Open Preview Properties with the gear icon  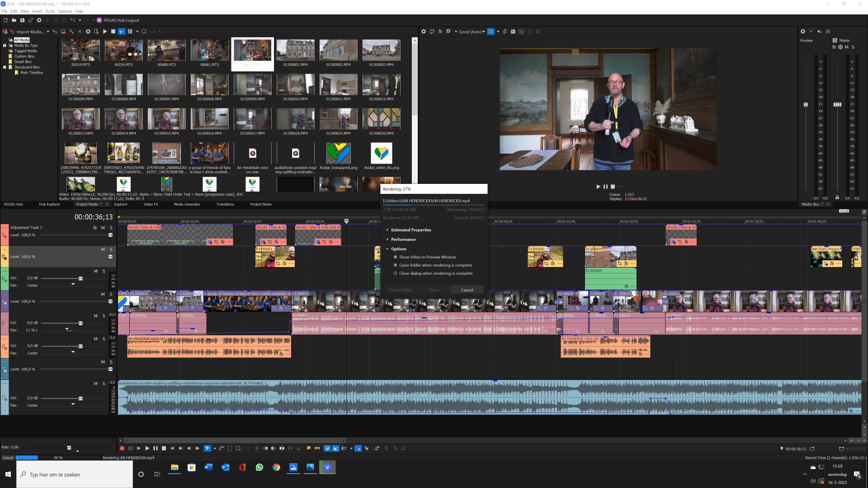coord(424,32)
